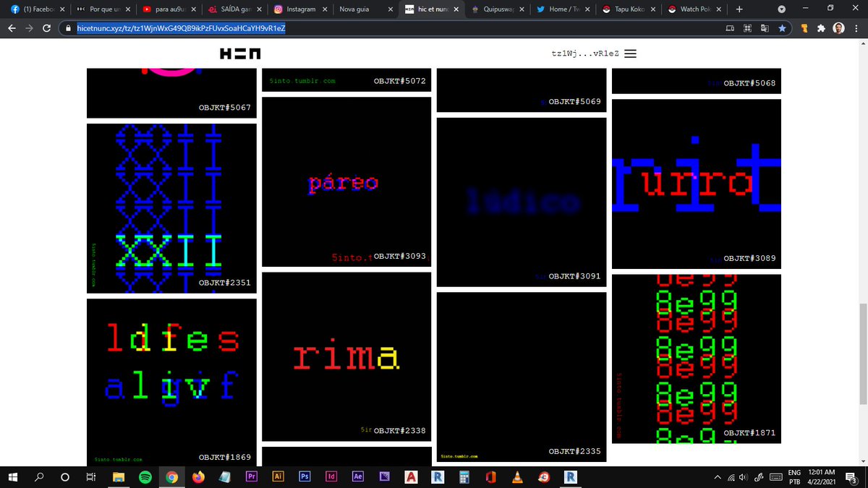
Task: Go back to previous page in Chrome
Action: click(12, 28)
